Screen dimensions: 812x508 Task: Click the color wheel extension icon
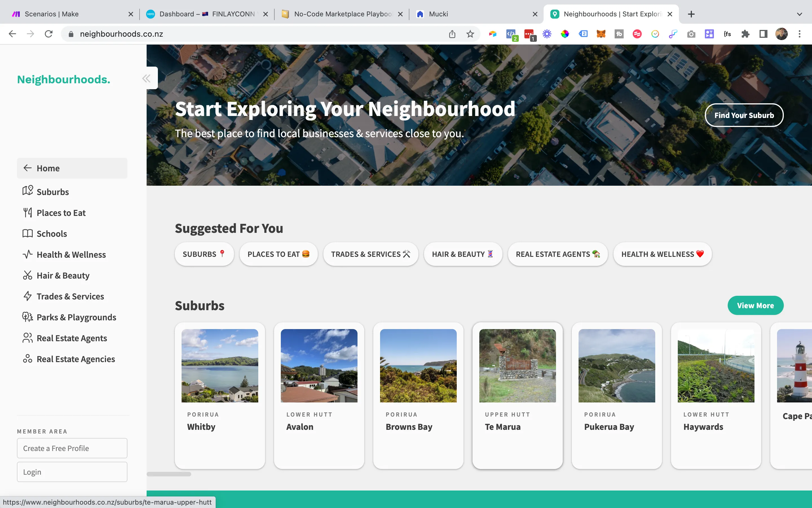point(565,34)
